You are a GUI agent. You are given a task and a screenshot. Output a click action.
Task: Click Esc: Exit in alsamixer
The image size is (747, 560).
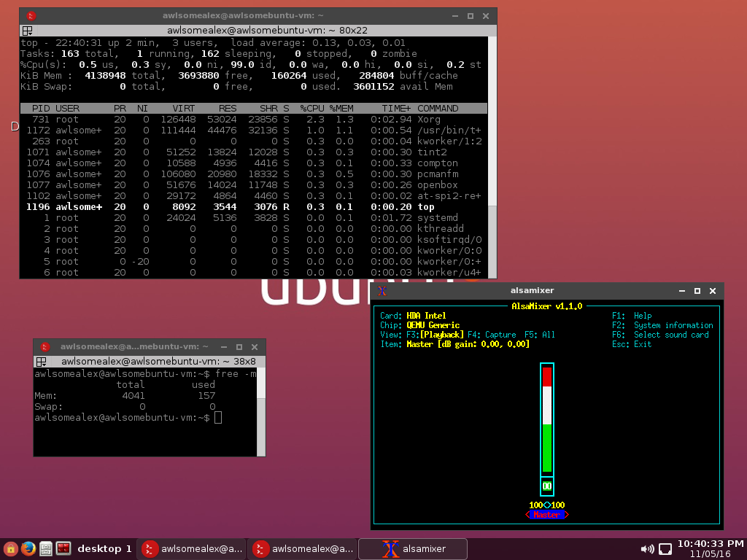tap(632, 344)
